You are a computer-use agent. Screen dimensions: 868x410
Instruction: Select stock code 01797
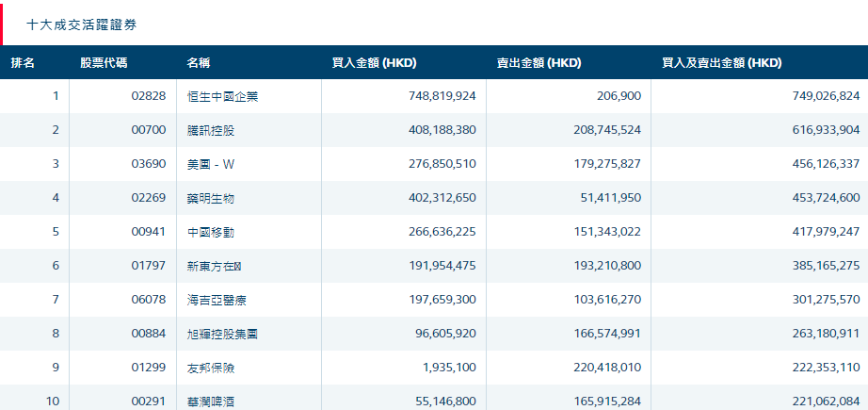pos(149,266)
